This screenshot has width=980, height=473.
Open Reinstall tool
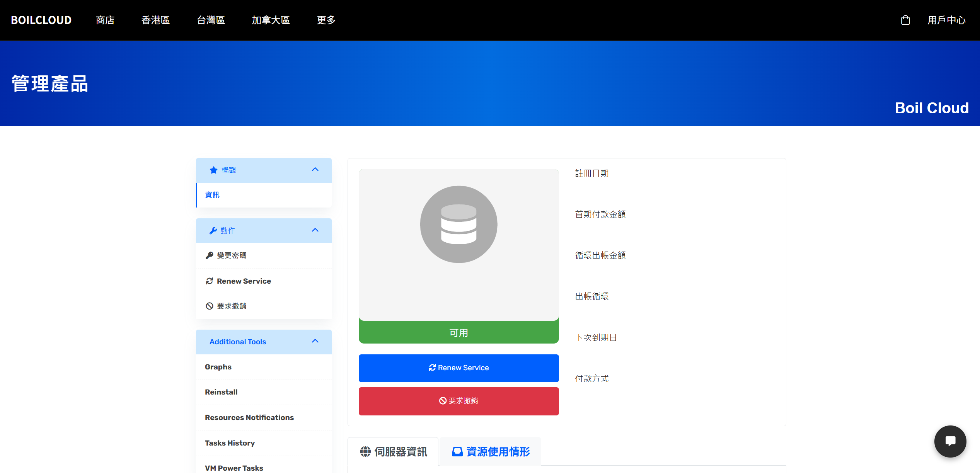pyautogui.click(x=264, y=392)
